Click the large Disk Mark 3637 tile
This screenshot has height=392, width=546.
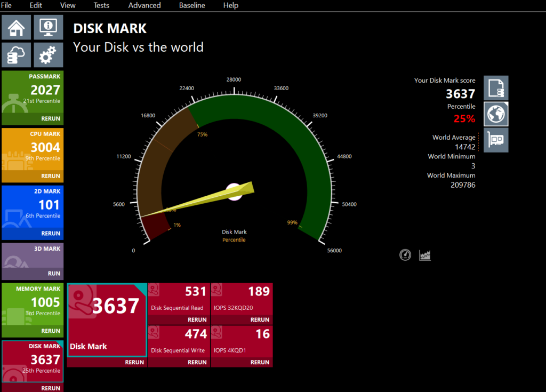pos(107,319)
